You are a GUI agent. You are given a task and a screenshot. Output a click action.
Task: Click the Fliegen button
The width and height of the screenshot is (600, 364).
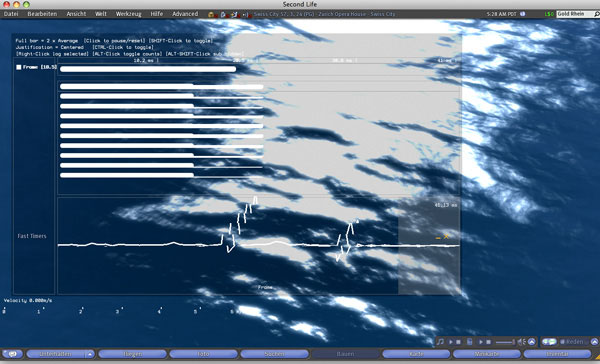(132, 354)
